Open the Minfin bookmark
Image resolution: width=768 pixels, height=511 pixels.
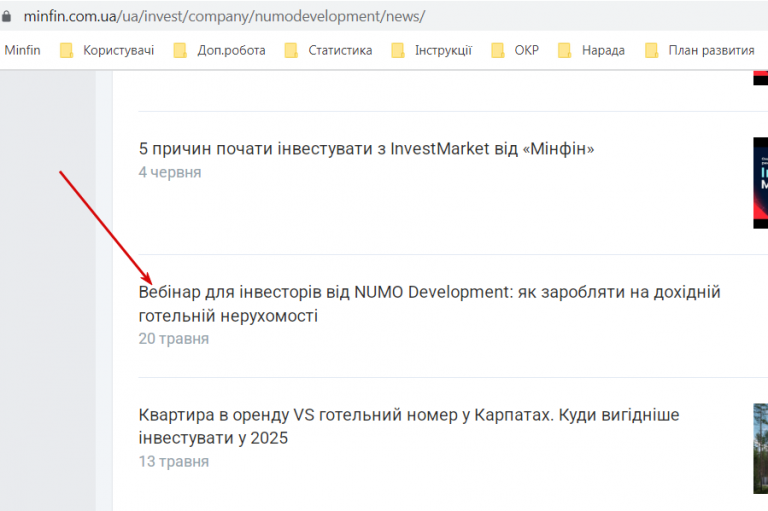23,50
